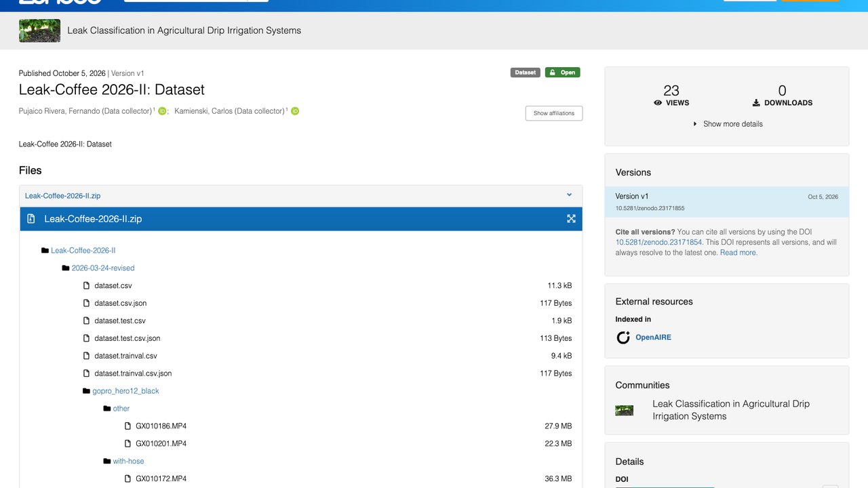Click the folder icon beside gopro_hero12_black
Image resolution: width=868 pixels, height=488 pixels.
(x=86, y=391)
